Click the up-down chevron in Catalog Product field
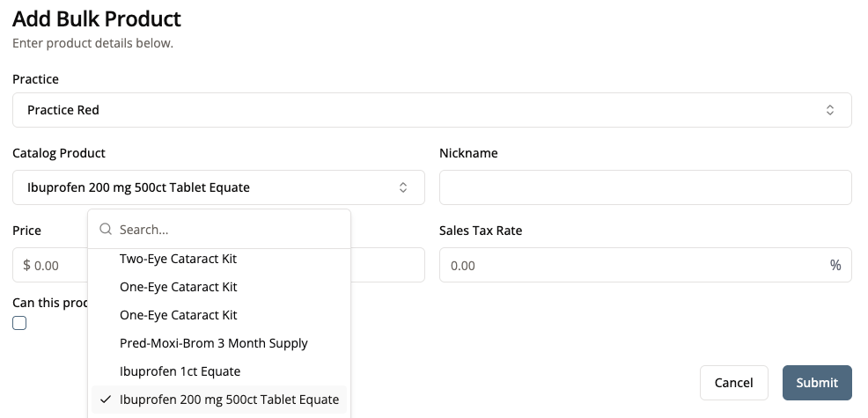868x418 pixels. [x=403, y=187]
